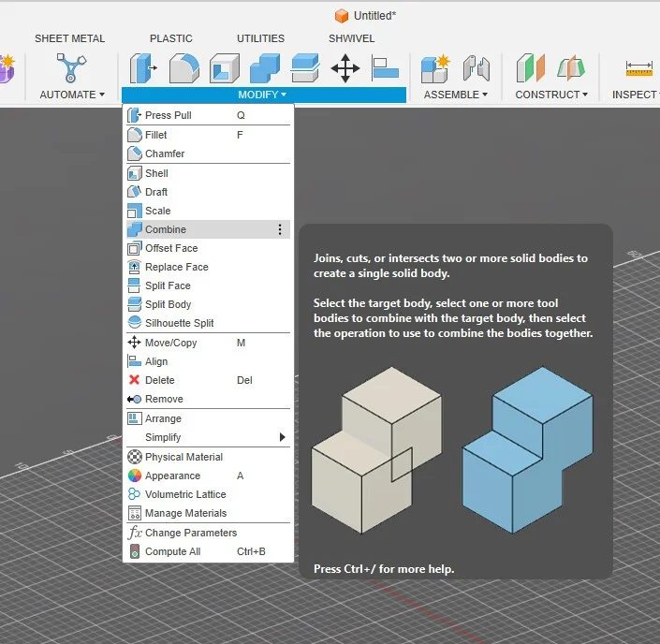Click the orange document cube icon

(342, 16)
